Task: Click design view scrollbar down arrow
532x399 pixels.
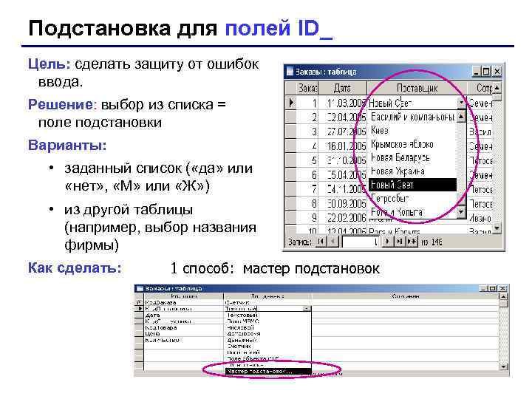Action: (x=503, y=366)
